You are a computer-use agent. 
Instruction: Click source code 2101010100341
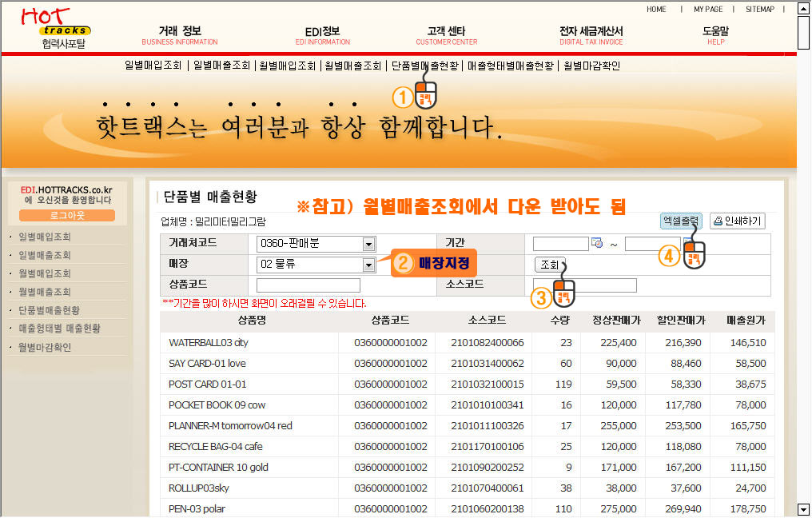[488, 405]
